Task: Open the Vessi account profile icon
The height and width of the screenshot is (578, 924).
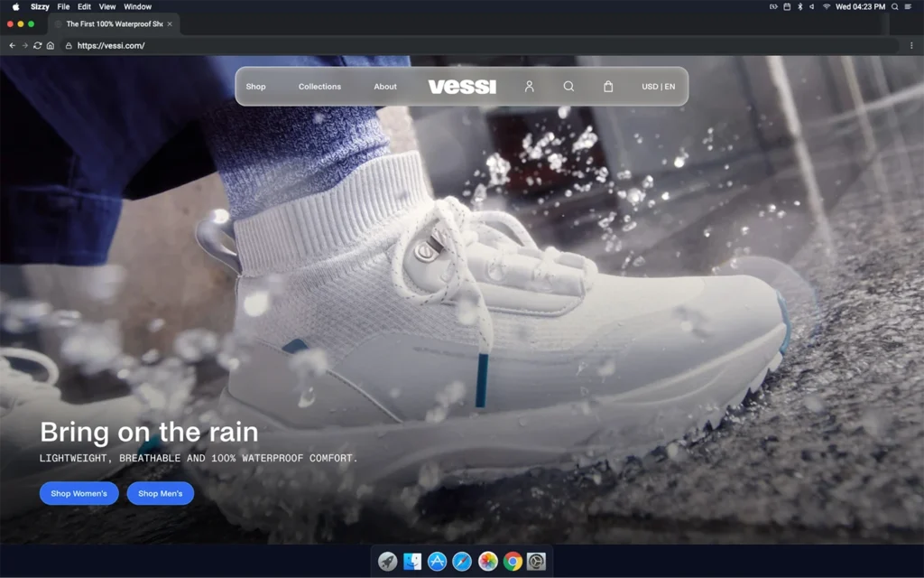Action: click(530, 87)
